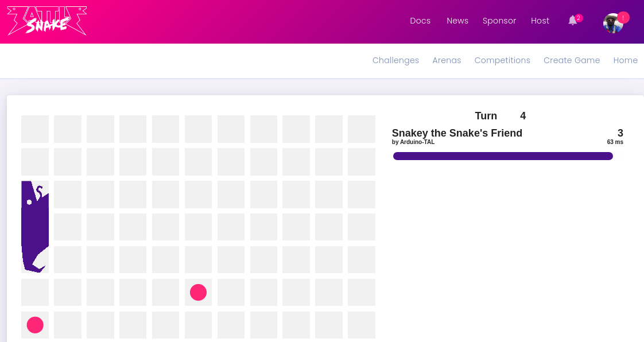Switch to the Challenges section
Image resolution: width=644 pixels, height=342 pixels.
click(x=395, y=60)
